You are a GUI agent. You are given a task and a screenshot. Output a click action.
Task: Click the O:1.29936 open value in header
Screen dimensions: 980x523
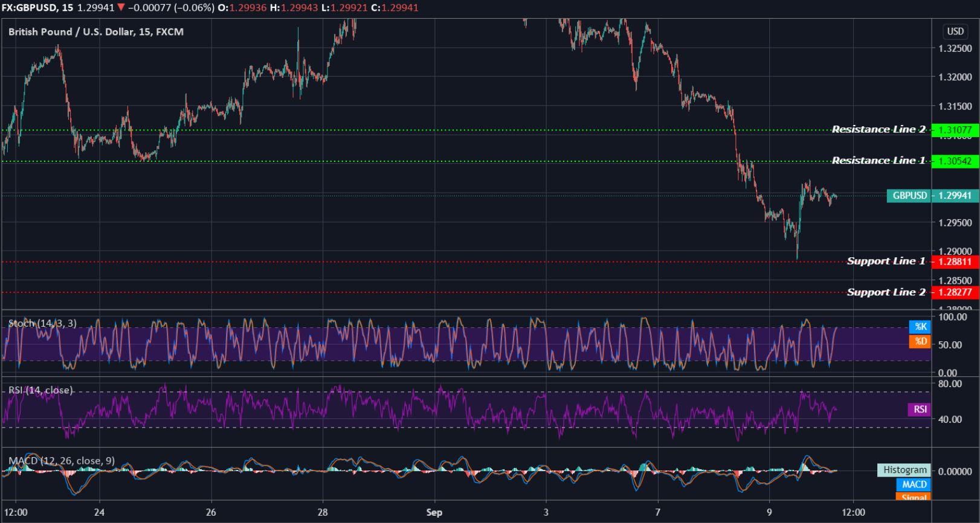tap(242, 8)
